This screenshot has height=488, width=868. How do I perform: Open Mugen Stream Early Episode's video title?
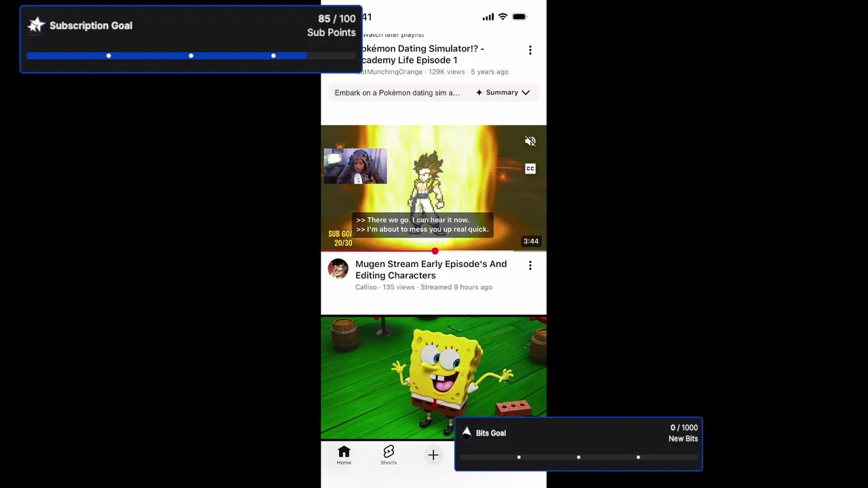pyautogui.click(x=431, y=270)
